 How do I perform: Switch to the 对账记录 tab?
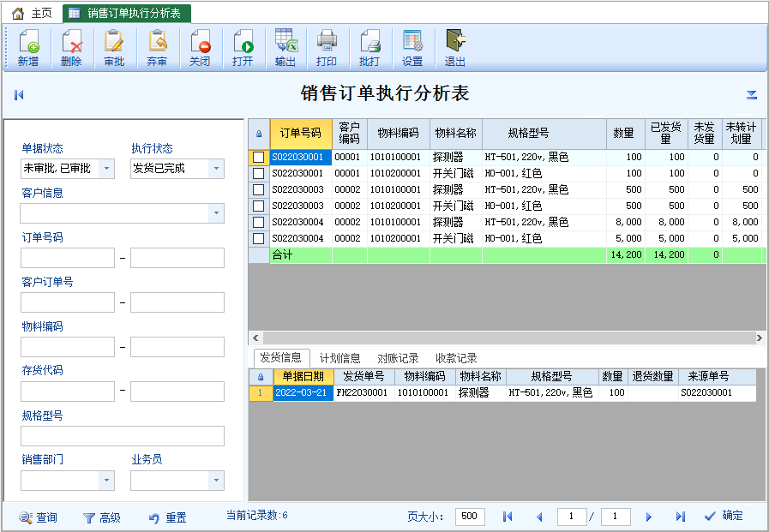point(399,358)
